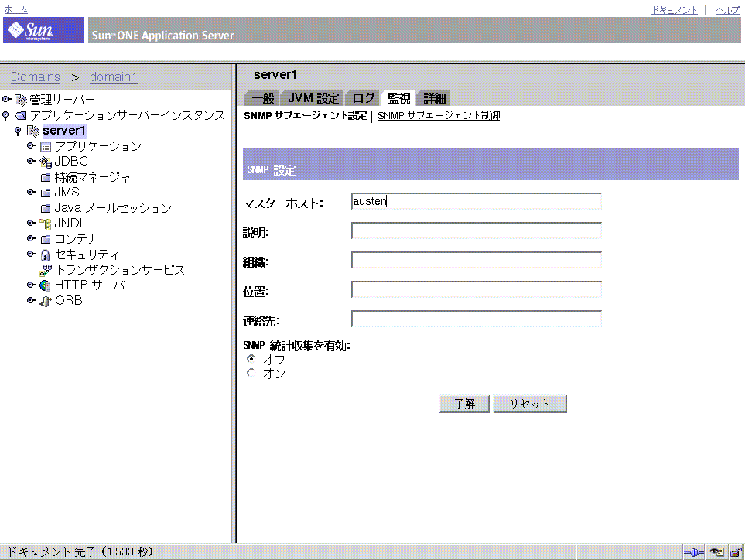745x560 pixels.
Task: Expand the 管理サーバー node
Action: [x=7, y=99]
